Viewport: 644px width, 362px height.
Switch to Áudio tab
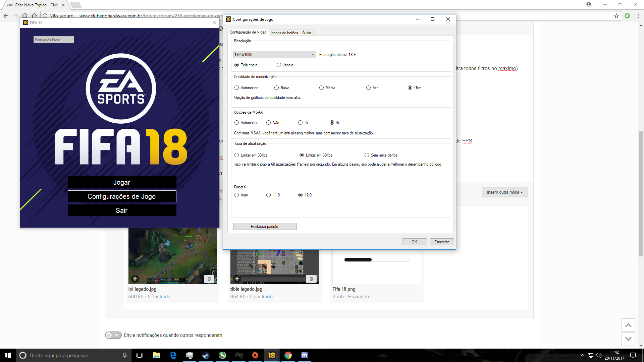[307, 33]
